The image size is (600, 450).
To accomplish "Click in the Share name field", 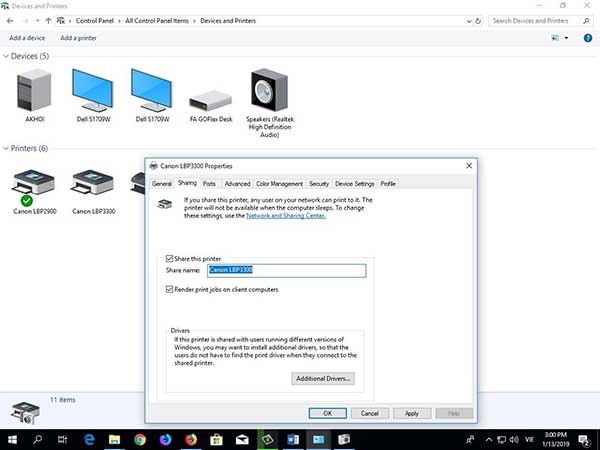I will click(287, 271).
